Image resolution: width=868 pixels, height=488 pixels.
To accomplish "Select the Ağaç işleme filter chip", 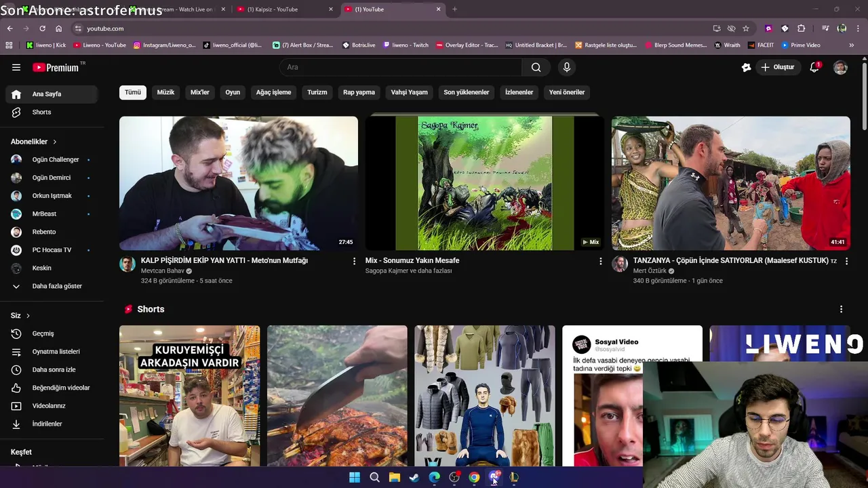I will 273,92.
